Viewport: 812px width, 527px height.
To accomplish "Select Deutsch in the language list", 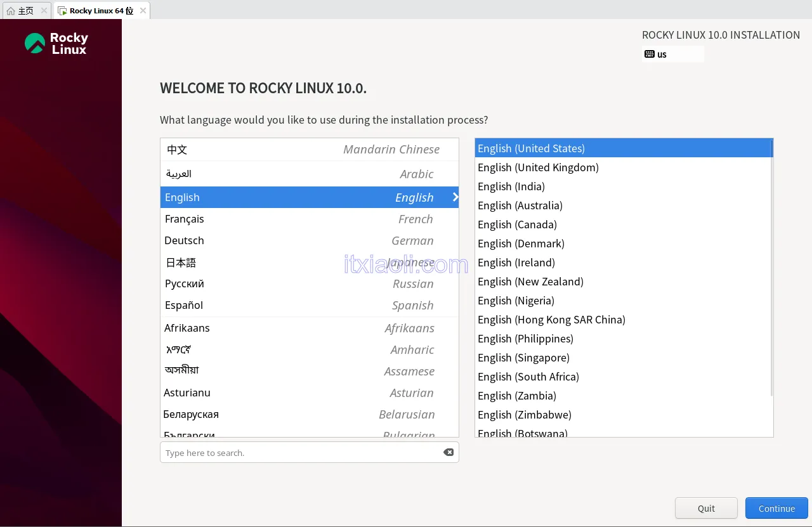I will click(x=310, y=240).
